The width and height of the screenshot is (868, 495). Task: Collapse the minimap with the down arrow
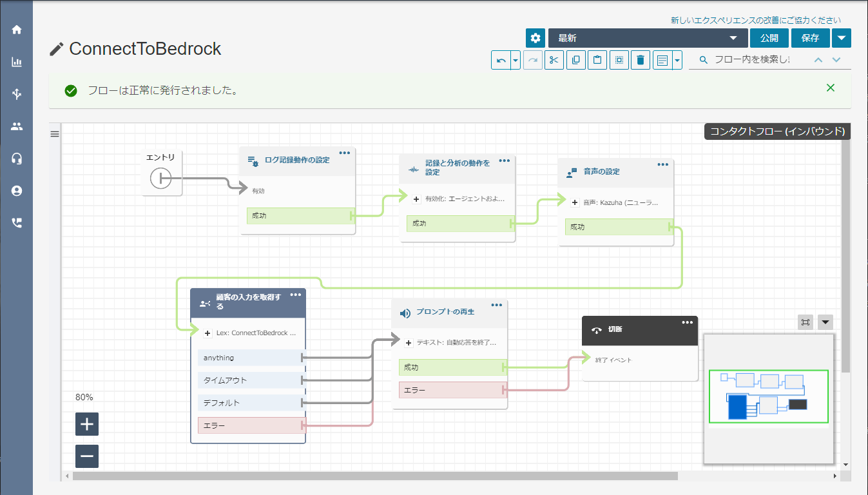825,322
